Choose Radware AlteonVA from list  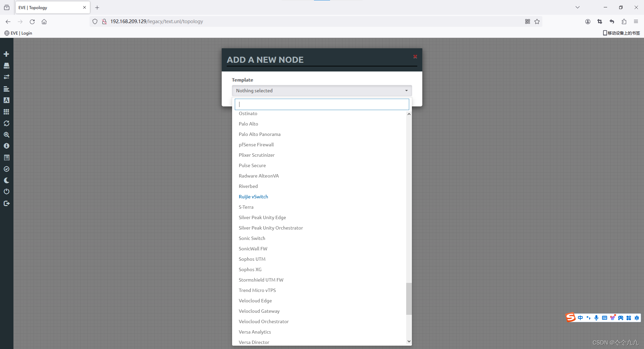tap(319, 176)
